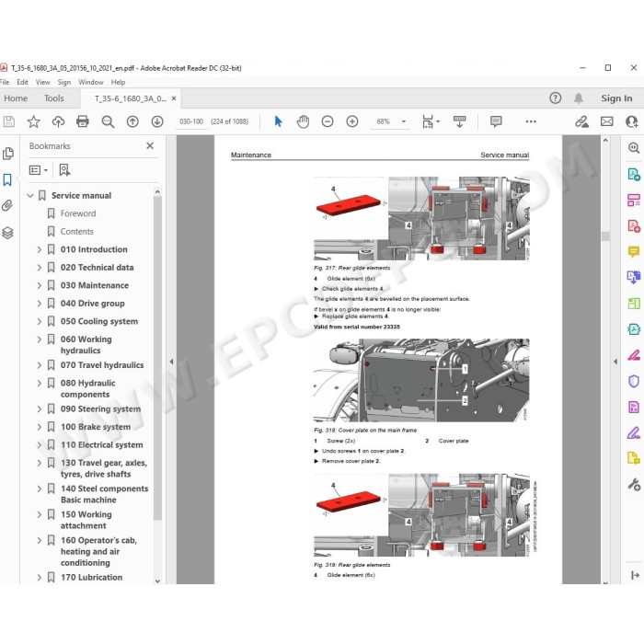Image resolution: width=644 pixels, height=644 pixels.
Task: Open the Page Thumbnails panel icon
Action: (8, 154)
